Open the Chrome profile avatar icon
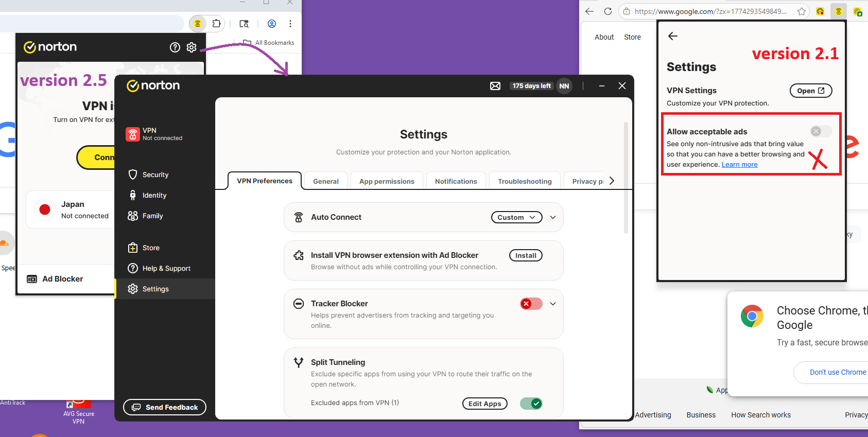 tap(272, 24)
